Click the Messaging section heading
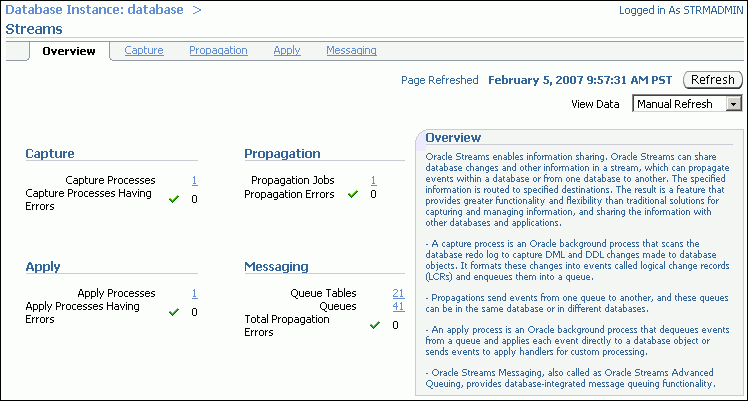This screenshot has width=748, height=401. (x=276, y=267)
